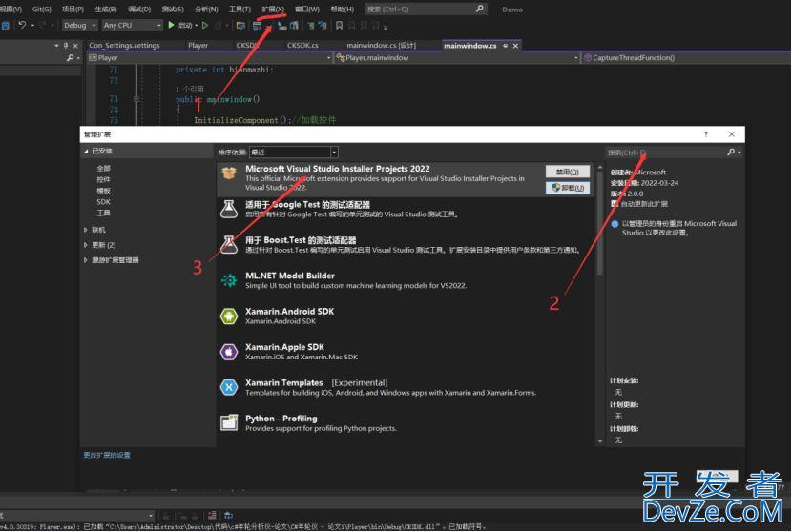Click the ML.NET Model Builder icon
Image resolution: width=792 pixels, height=532 pixels.
229,280
